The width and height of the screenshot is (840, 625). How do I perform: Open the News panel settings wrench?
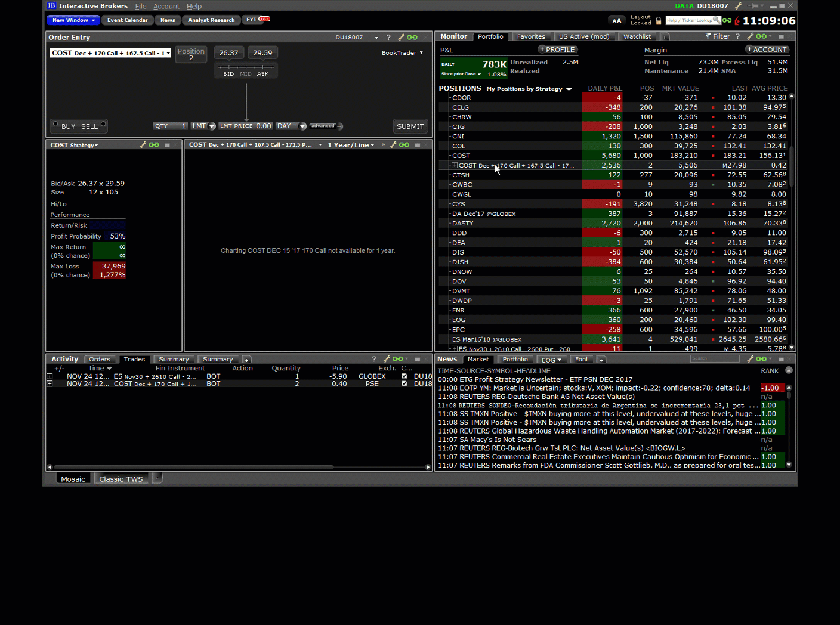pyautogui.click(x=751, y=359)
